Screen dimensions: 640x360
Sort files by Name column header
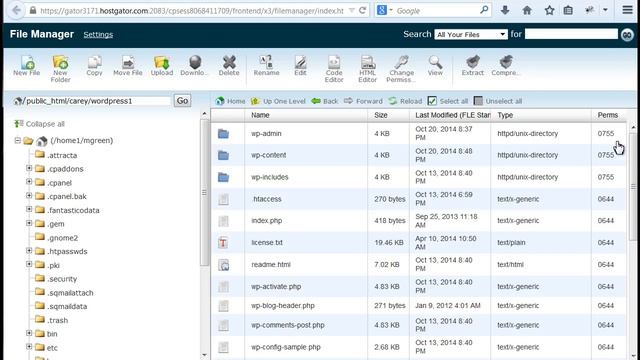pos(306,115)
